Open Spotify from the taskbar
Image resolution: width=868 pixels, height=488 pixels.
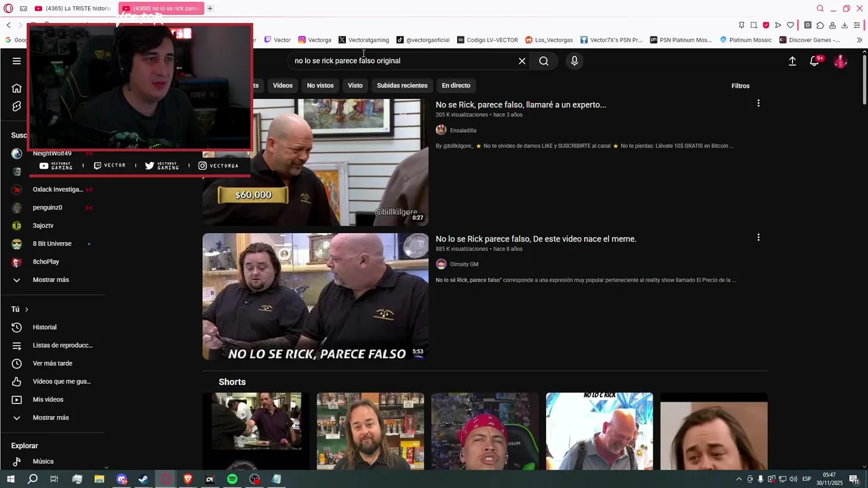(232, 479)
